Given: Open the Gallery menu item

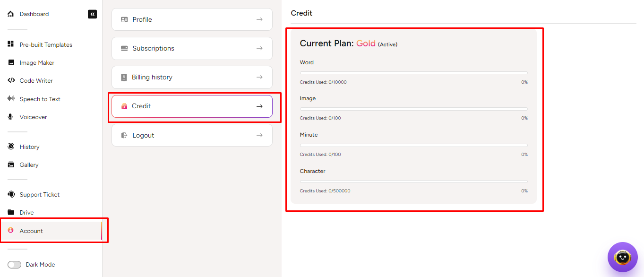Looking at the screenshot, I should point(29,165).
